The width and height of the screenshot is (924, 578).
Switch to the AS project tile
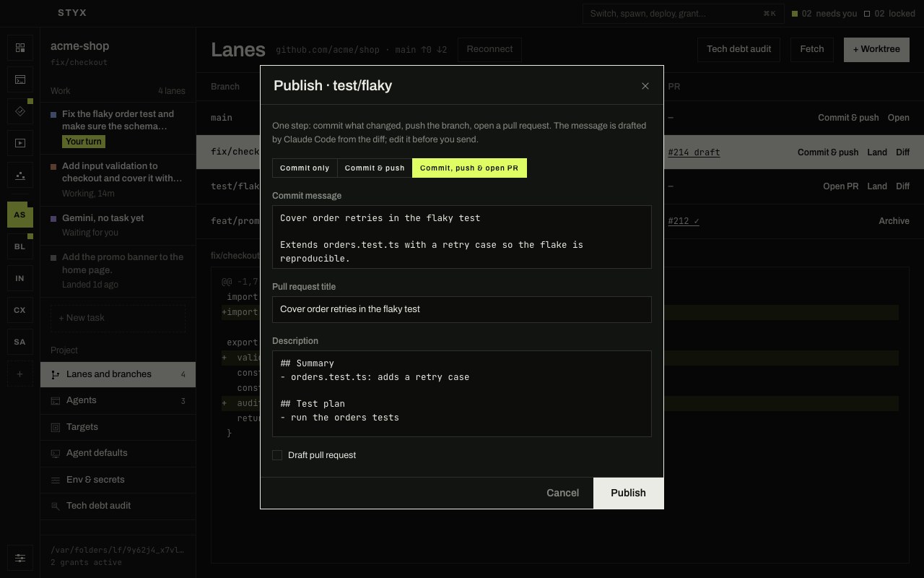19,215
